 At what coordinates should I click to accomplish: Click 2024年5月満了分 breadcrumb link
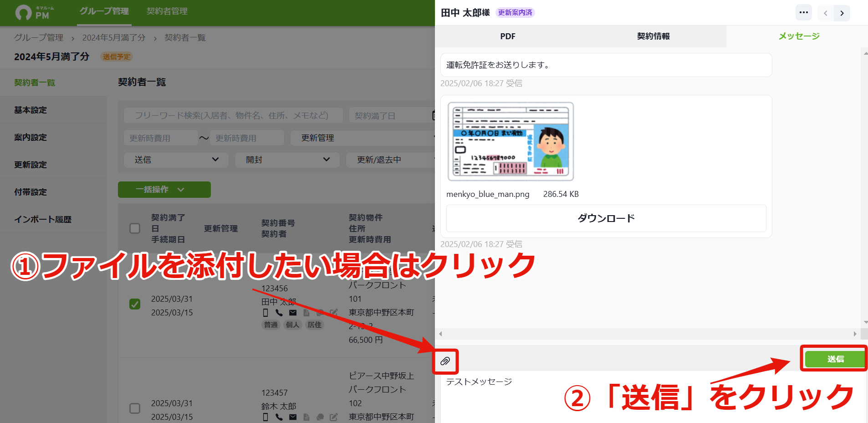click(114, 38)
